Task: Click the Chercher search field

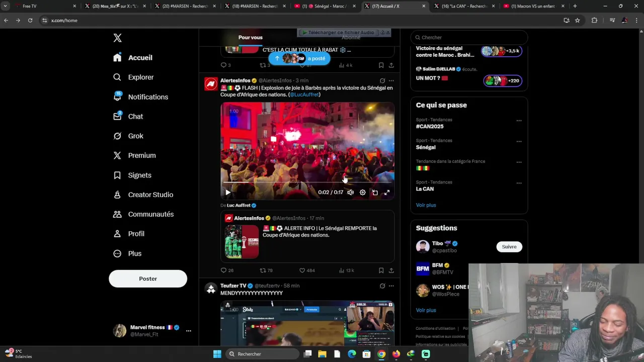Action: 469,37
